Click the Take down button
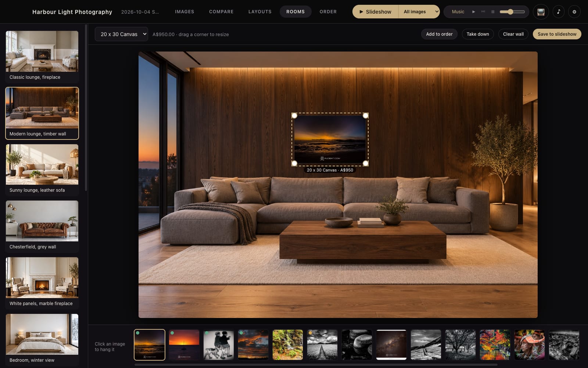 point(478,34)
